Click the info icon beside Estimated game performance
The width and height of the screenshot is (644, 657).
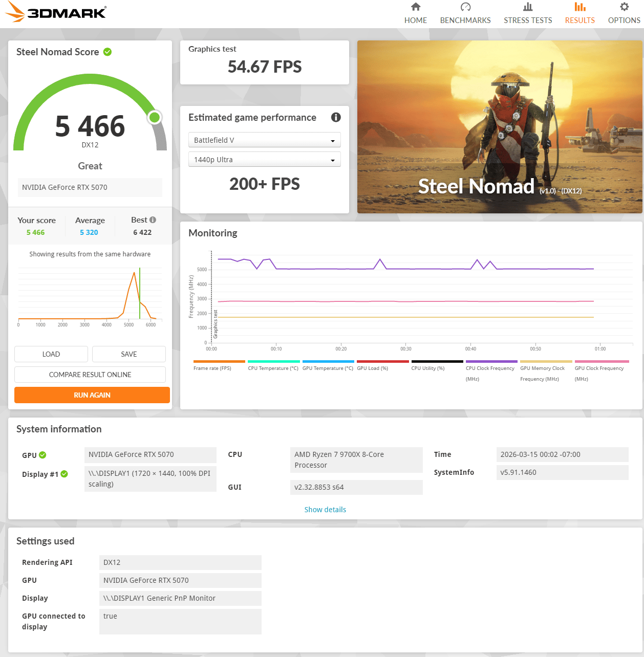click(x=336, y=117)
